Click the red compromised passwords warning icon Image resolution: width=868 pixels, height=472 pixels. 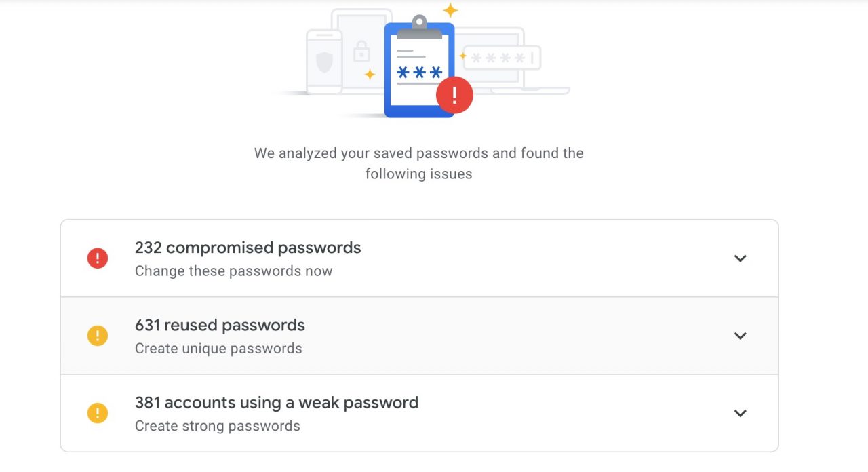click(98, 258)
